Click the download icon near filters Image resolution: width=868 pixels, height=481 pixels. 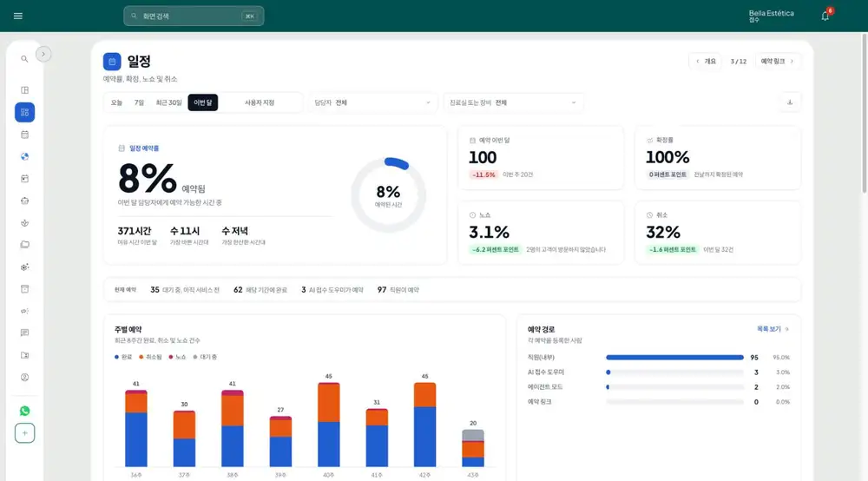pos(790,102)
